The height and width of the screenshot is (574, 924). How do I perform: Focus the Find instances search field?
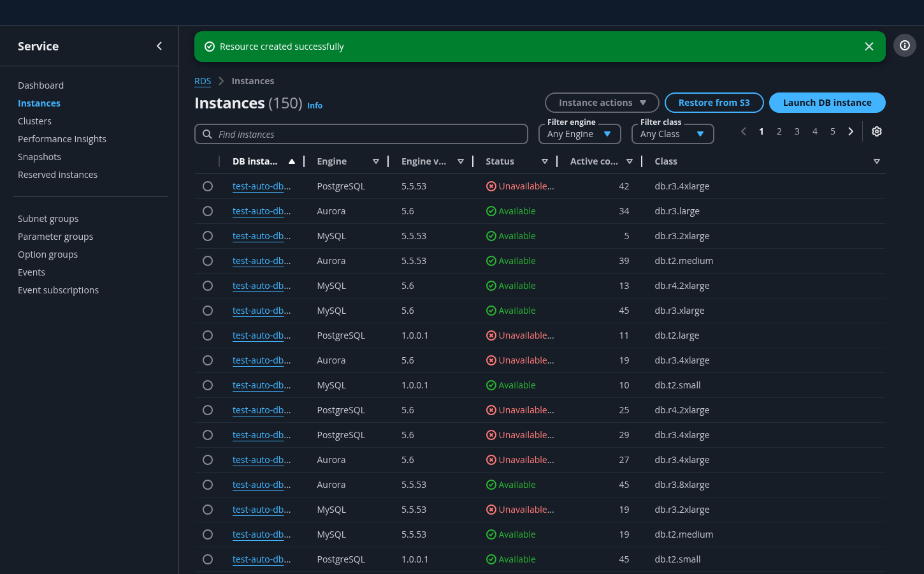click(361, 134)
